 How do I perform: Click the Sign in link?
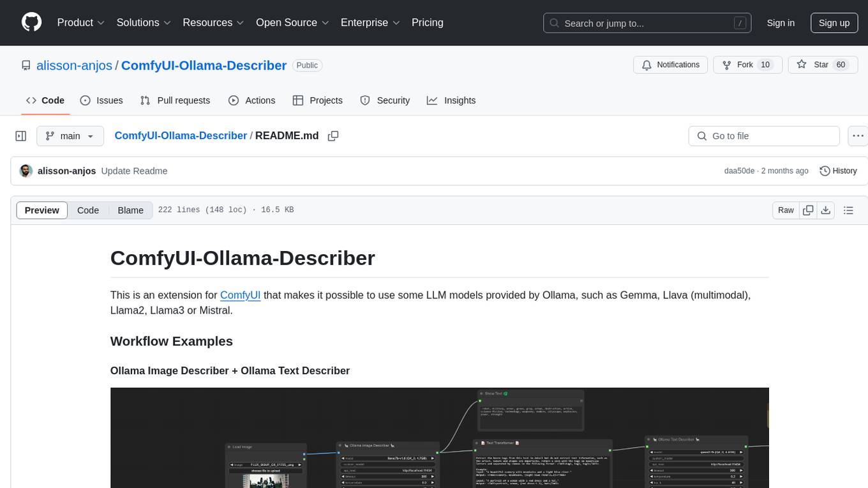(781, 23)
